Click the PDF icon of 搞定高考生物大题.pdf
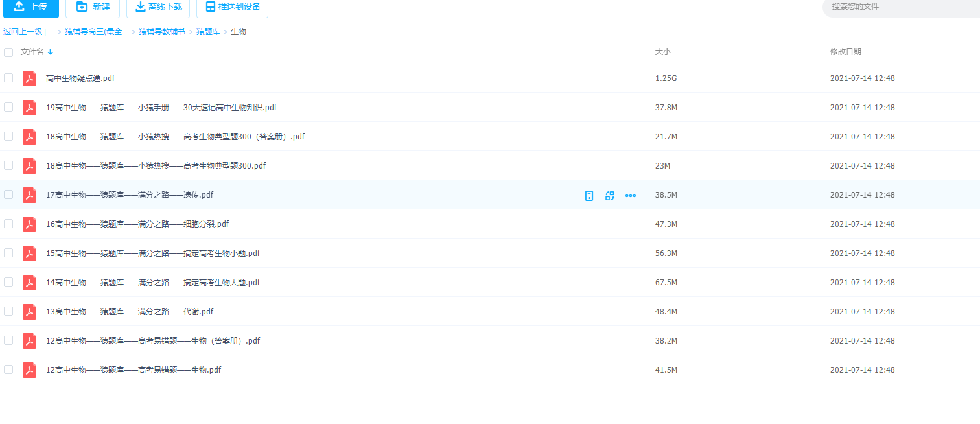This screenshot has height=424, width=980. 29,283
